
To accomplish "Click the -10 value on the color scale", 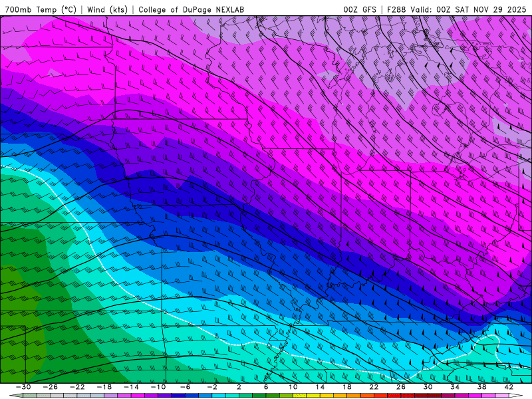I will click(158, 387).
